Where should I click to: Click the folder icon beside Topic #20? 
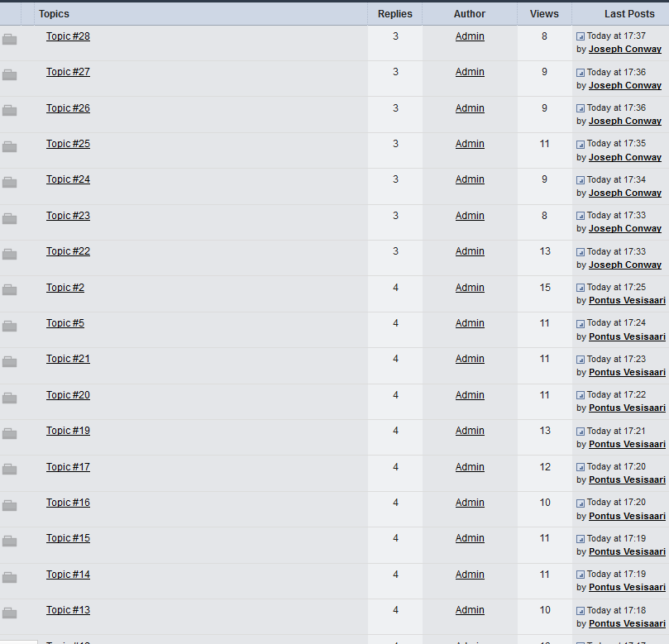9,398
